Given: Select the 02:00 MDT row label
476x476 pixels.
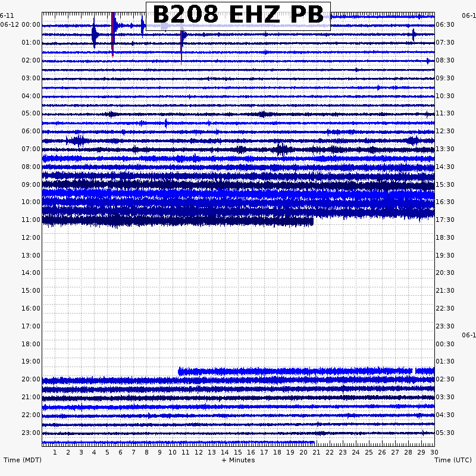Looking at the screenshot, I should coord(31,61).
